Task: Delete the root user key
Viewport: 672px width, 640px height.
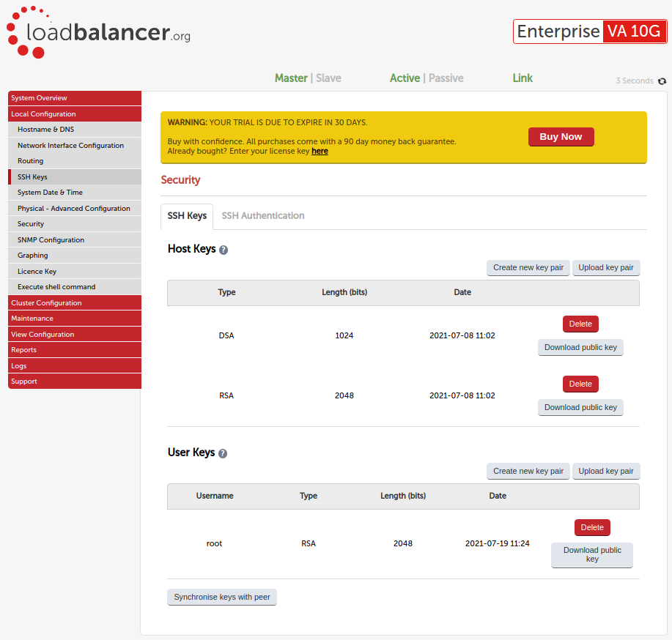Action: click(x=592, y=527)
